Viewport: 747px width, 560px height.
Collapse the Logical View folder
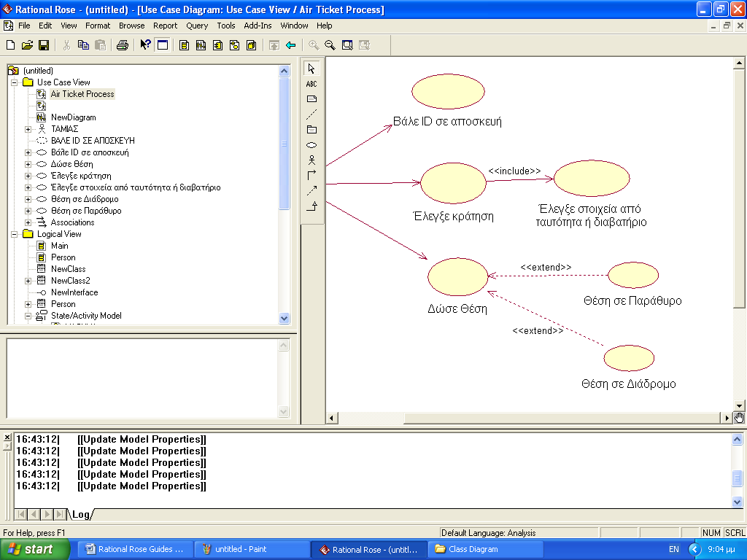pyautogui.click(x=15, y=234)
